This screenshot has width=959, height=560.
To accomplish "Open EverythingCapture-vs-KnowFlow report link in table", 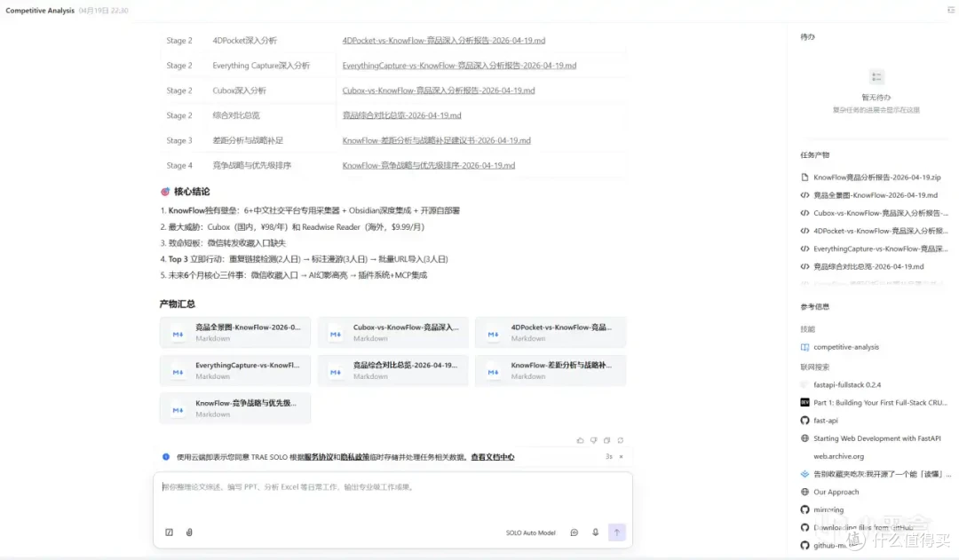I will coord(459,66).
